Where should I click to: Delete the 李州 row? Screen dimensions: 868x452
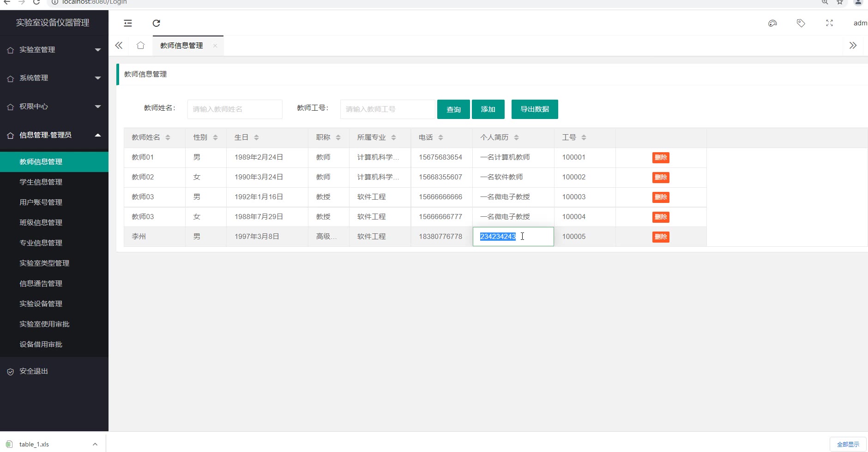point(661,237)
